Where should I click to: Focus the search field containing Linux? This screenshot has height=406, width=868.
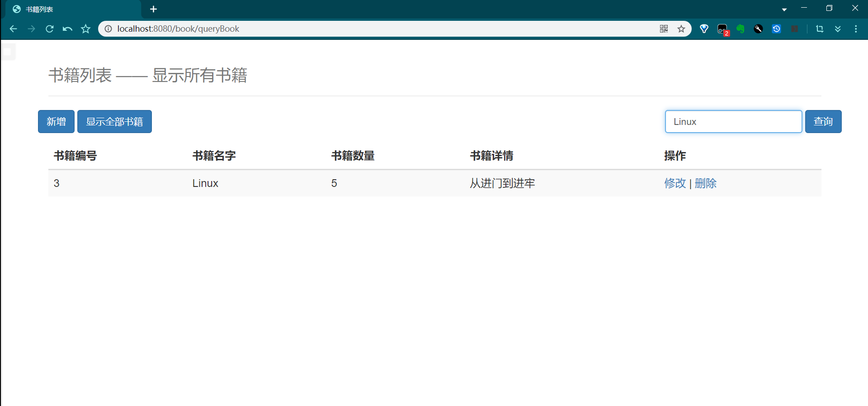pyautogui.click(x=733, y=121)
